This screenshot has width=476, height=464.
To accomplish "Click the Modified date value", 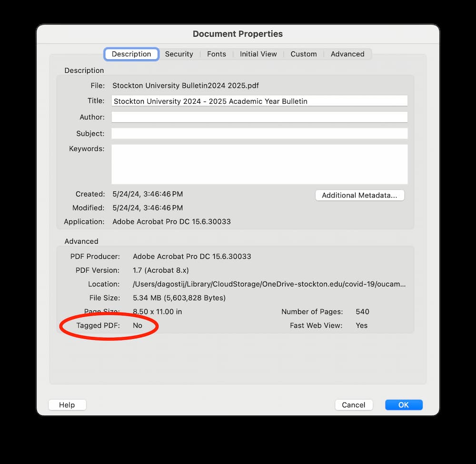I will (x=148, y=208).
